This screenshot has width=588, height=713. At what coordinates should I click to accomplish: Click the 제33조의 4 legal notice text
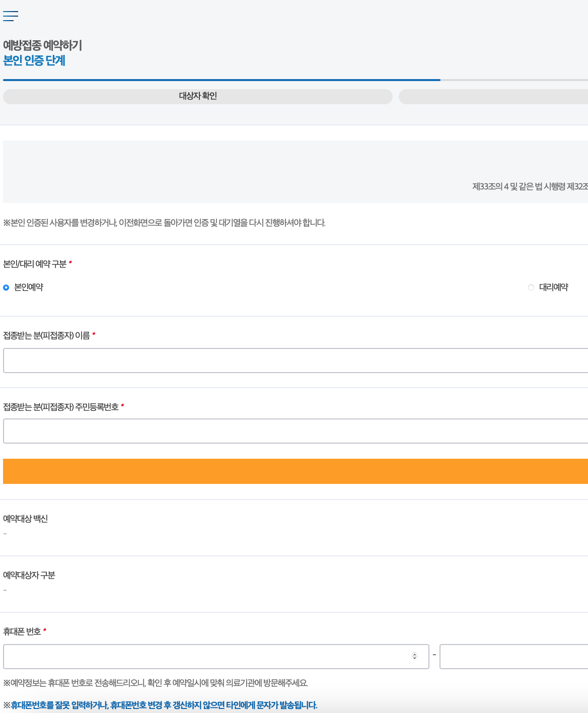click(530, 186)
